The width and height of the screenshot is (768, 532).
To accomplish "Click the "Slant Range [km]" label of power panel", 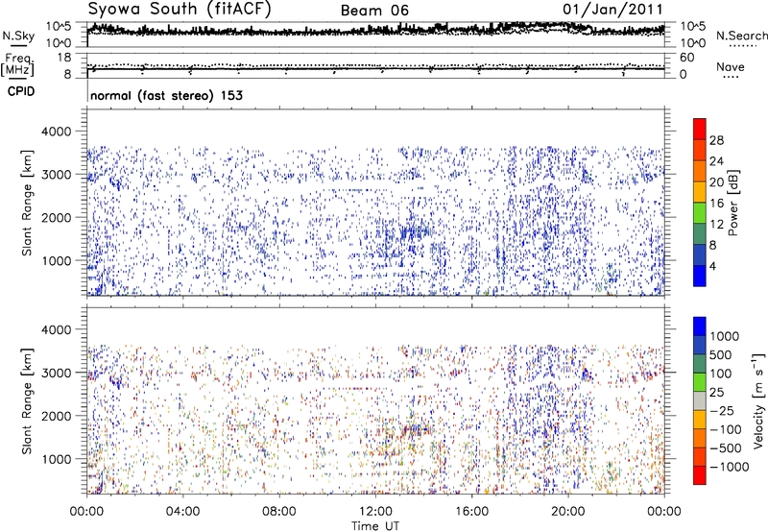I will pos(27,203).
